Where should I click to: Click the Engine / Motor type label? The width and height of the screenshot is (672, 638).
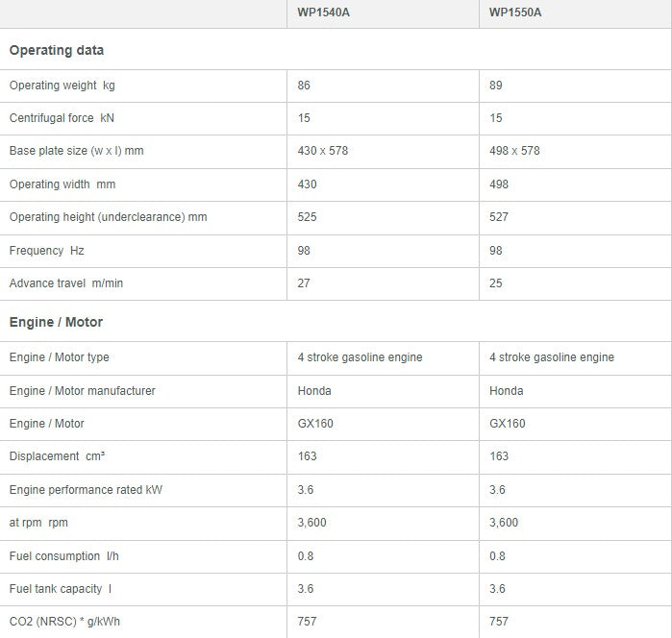pyautogui.click(x=60, y=357)
